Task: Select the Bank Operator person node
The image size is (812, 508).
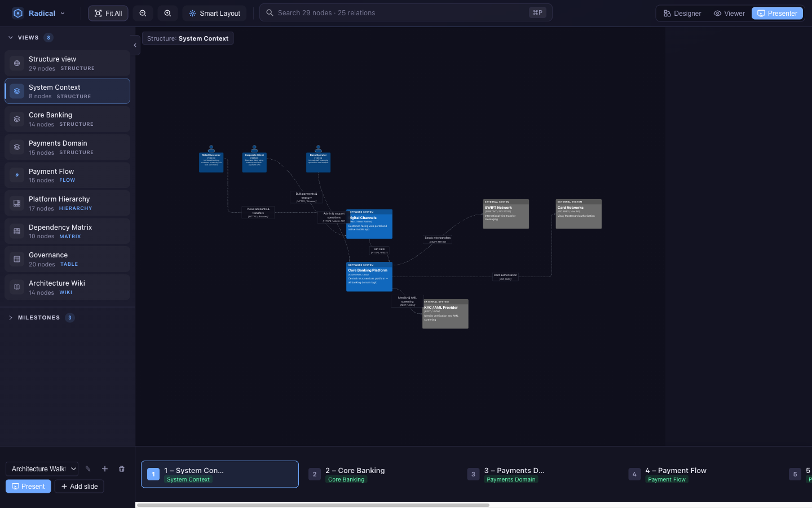Action: [x=318, y=159]
